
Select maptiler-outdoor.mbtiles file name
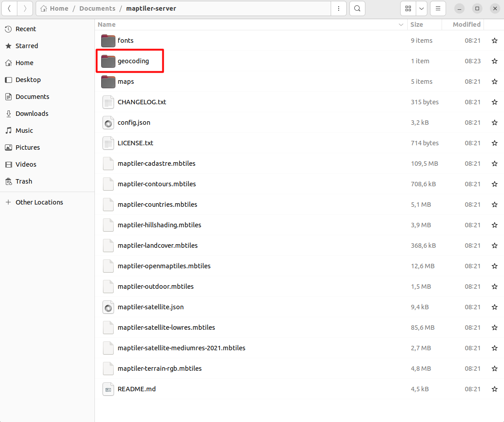click(156, 287)
